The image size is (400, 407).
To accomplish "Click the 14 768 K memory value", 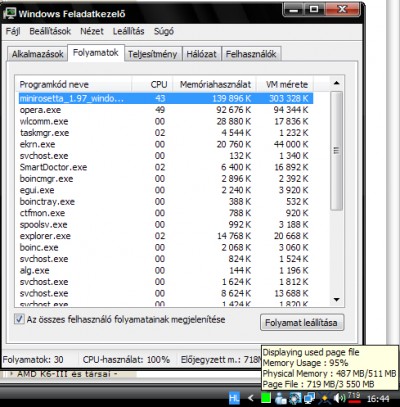I will [x=234, y=236].
